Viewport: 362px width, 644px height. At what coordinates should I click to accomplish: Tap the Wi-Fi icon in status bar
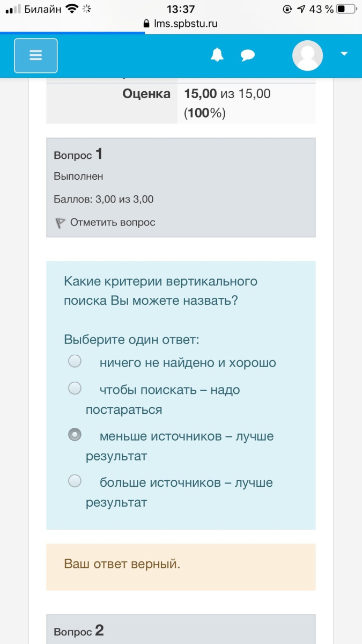[72, 9]
